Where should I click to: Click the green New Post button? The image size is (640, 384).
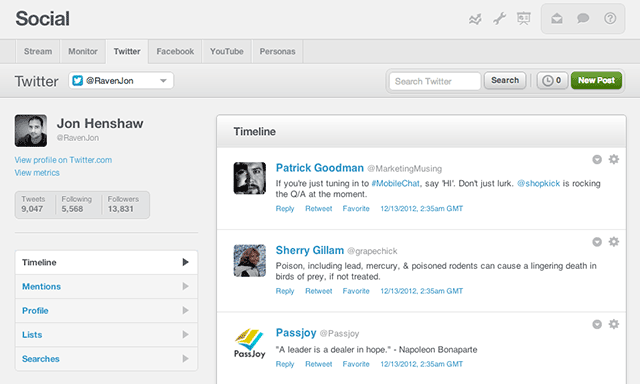click(x=596, y=80)
